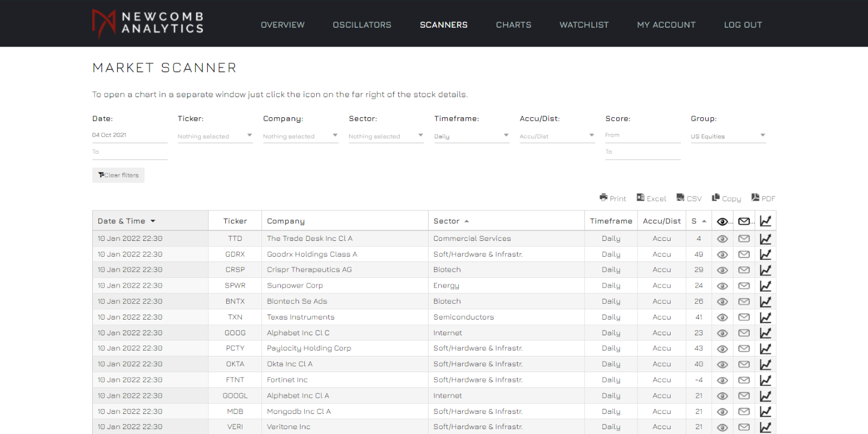Export table as CSV
The image size is (868, 434).
click(689, 198)
